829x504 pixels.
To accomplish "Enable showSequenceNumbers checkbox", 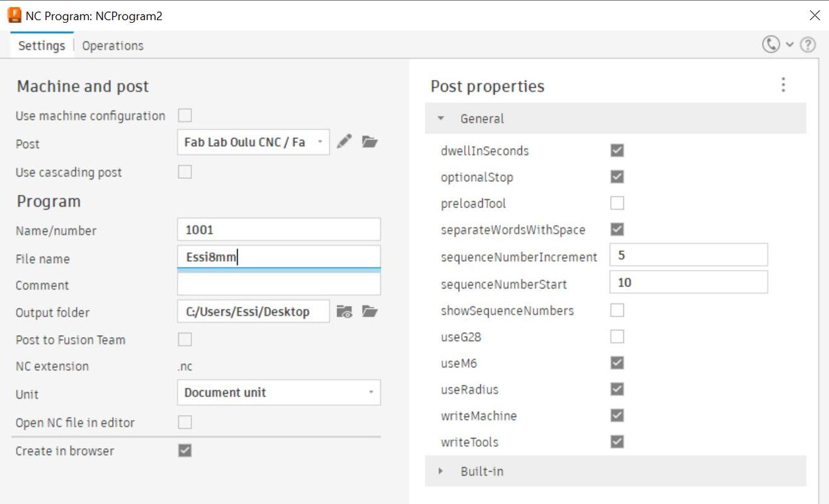I will pos(617,310).
